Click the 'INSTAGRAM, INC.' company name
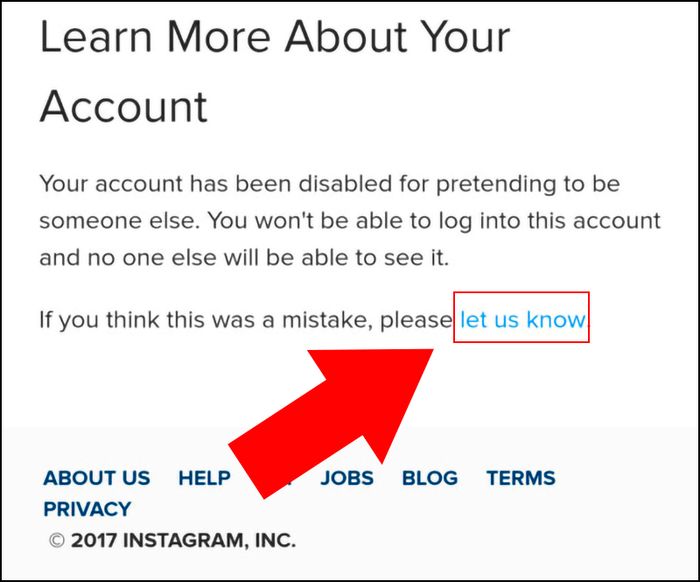700x582 pixels. point(209,540)
